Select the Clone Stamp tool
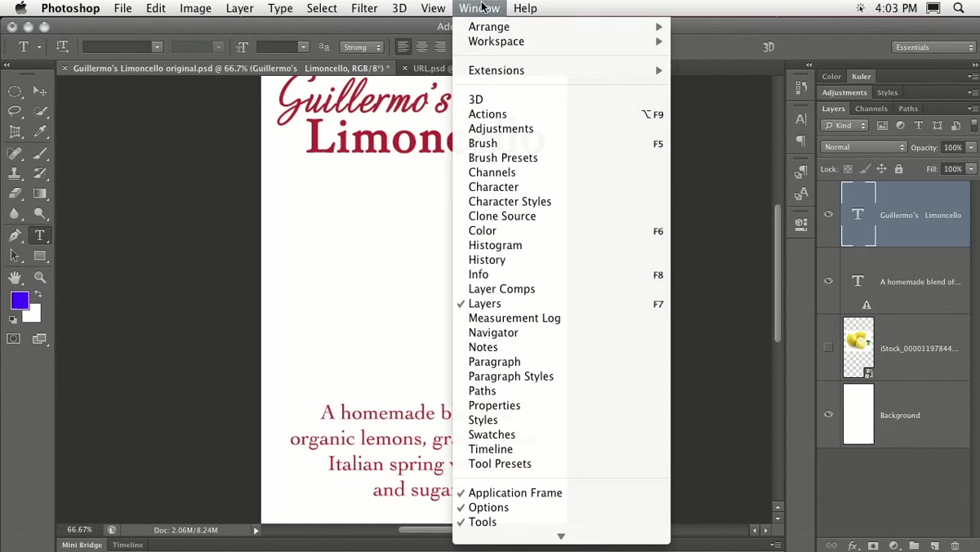Viewport: 980px width, 552px height. click(x=15, y=174)
